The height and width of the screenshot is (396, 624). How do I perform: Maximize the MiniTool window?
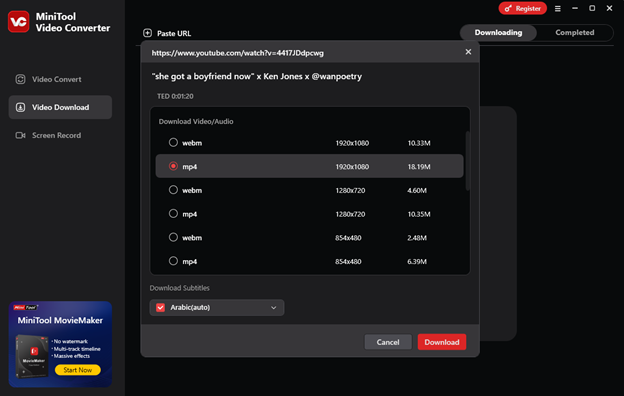(592, 8)
